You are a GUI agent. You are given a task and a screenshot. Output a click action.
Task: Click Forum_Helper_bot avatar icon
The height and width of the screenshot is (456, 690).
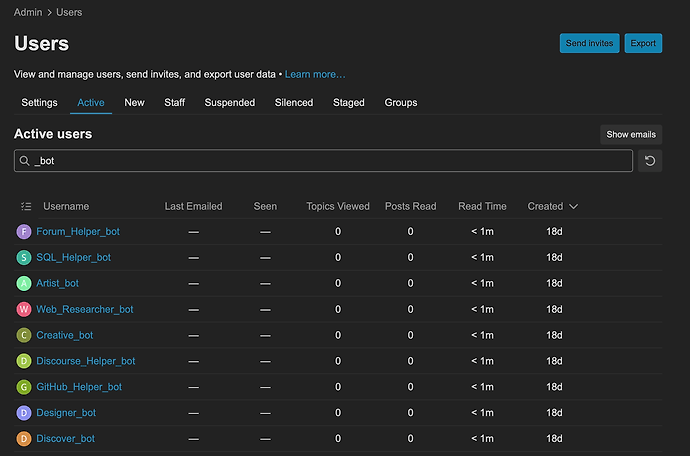pyautogui.click(x=24, y=232)
